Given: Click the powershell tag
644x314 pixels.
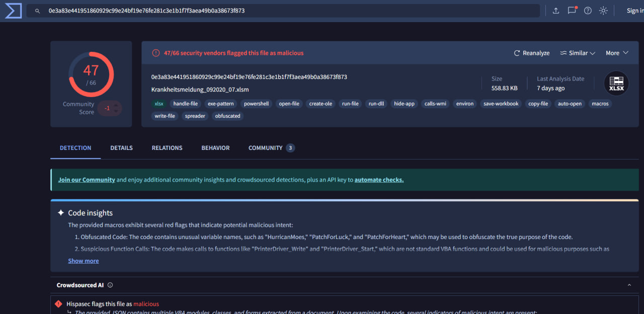Looking at the screenshot, I should (x=256, y=104).
